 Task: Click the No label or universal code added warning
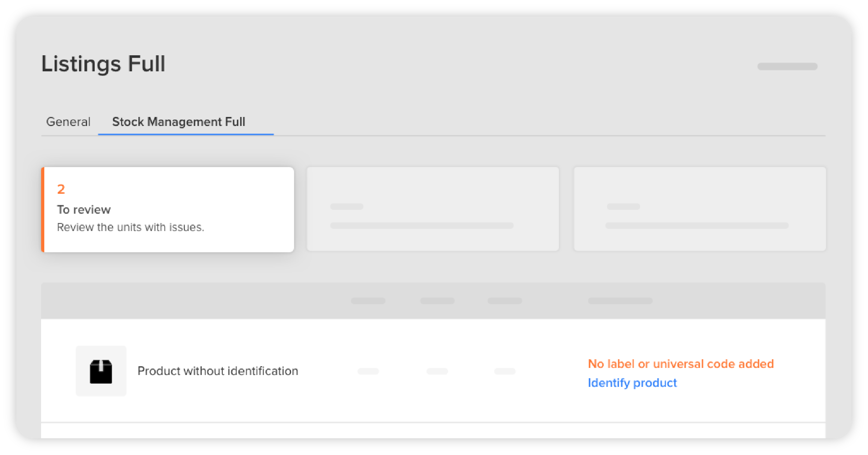pos(681,364)
